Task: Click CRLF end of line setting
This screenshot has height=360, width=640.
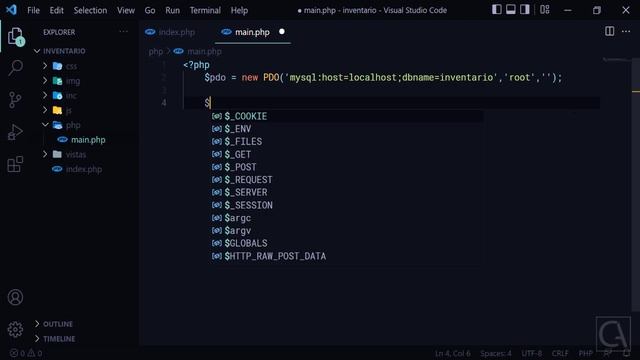Action: pyautogui.click(x=560, y=353)
